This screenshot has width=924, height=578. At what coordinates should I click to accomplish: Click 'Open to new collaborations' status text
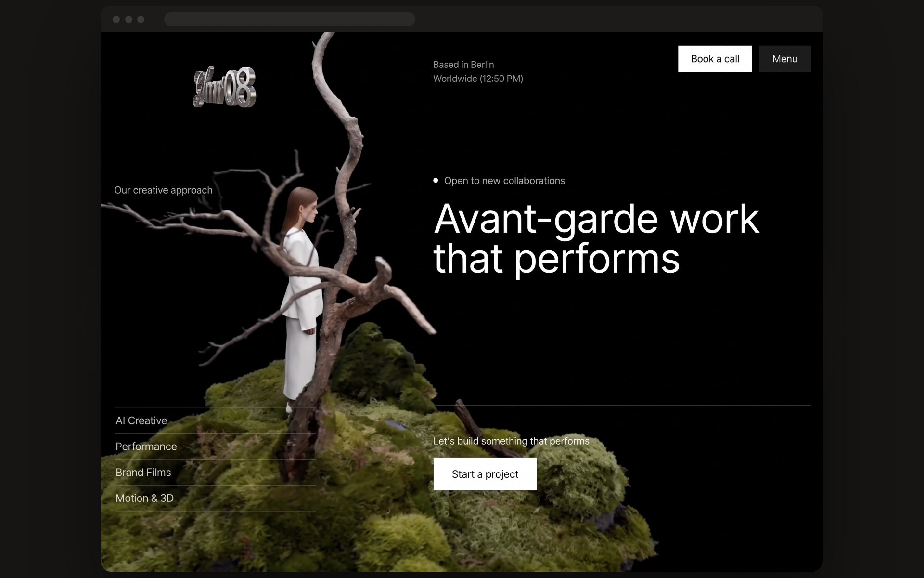coord(504,181)
